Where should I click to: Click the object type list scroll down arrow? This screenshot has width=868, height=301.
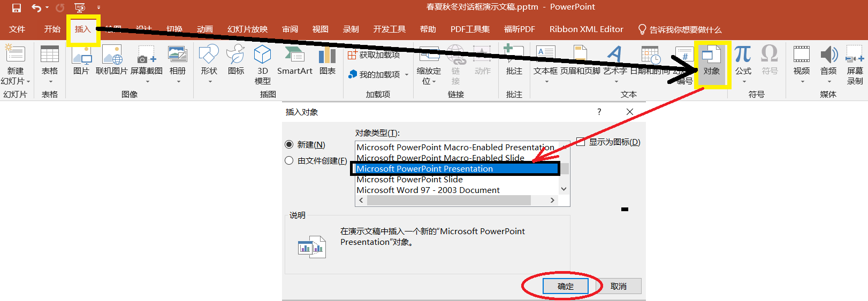click(564, 189)
